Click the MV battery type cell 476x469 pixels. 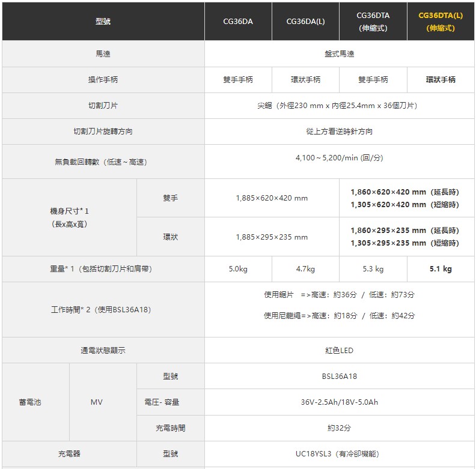96,402
